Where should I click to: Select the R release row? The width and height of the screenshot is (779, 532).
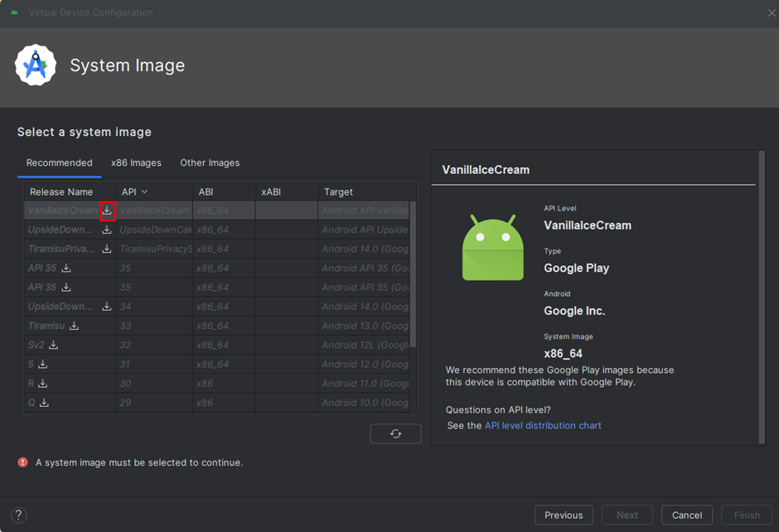pyautogui.click(x=216, y=384)
